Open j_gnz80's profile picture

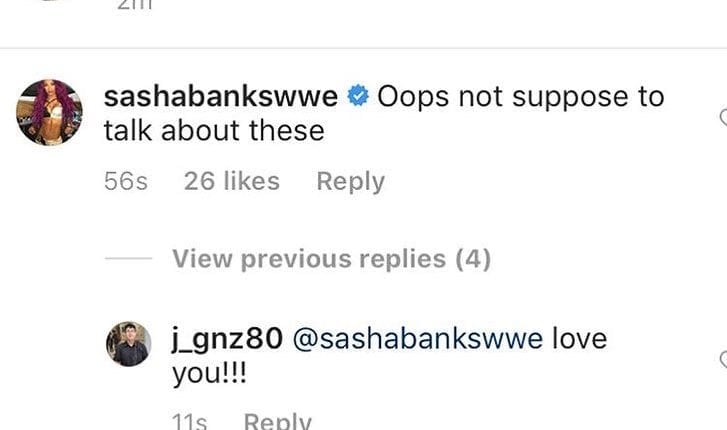(x=129, y=344)
